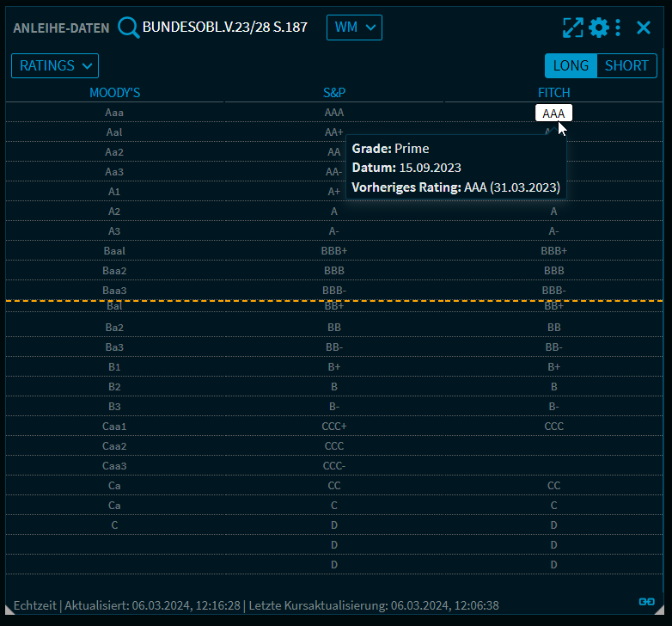Click the BUNDESOBL.V.23/28 S.187 search field
Screen dimensions: 672x626
point(225,28)
